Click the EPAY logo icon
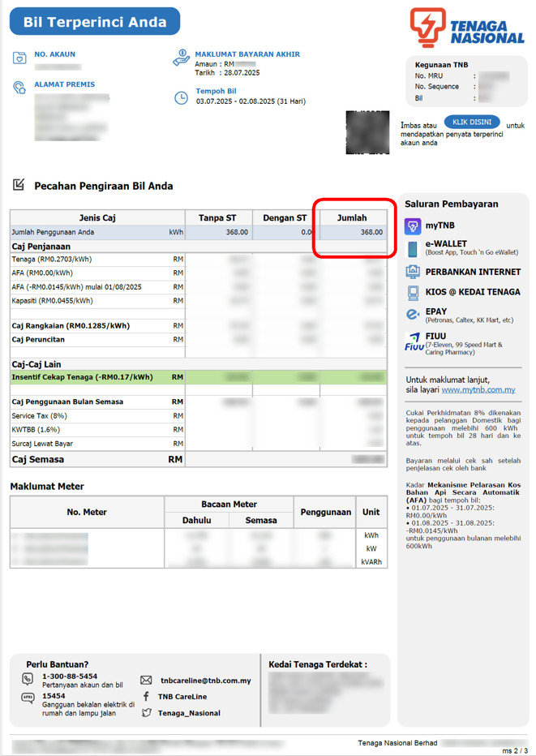The width and height of the screenshot is (536, 756). tap(413, 314)
